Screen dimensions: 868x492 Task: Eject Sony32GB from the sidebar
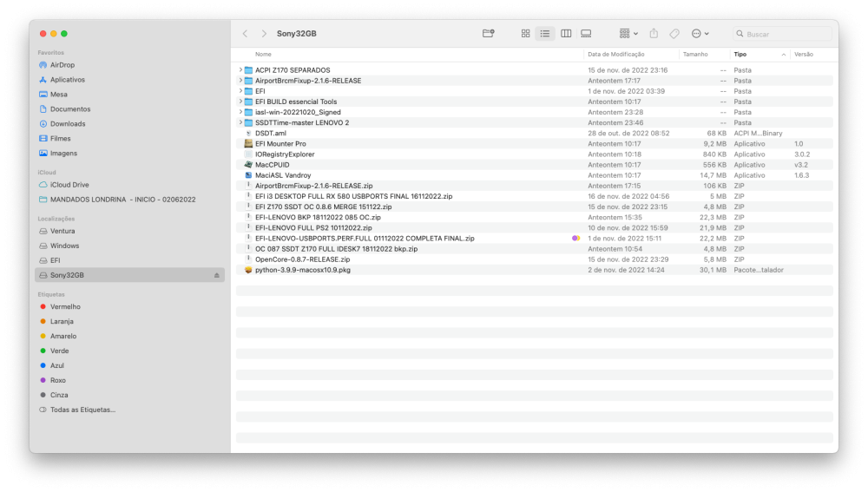(x=216, y=275)
